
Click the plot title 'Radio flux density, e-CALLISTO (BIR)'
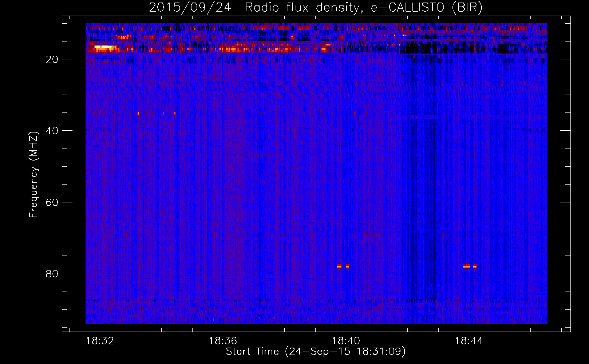pyautogui.click(x=363, y=7)
